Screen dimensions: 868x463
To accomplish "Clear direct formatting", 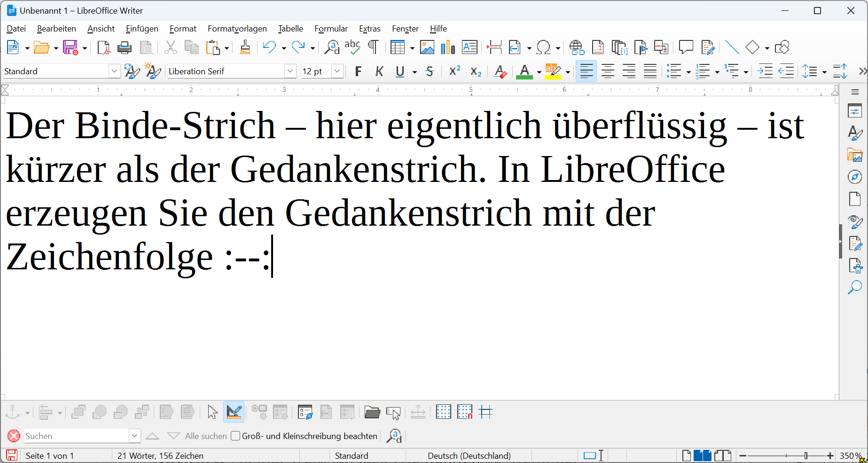I will pyautogui.click(x=500, y=71).
